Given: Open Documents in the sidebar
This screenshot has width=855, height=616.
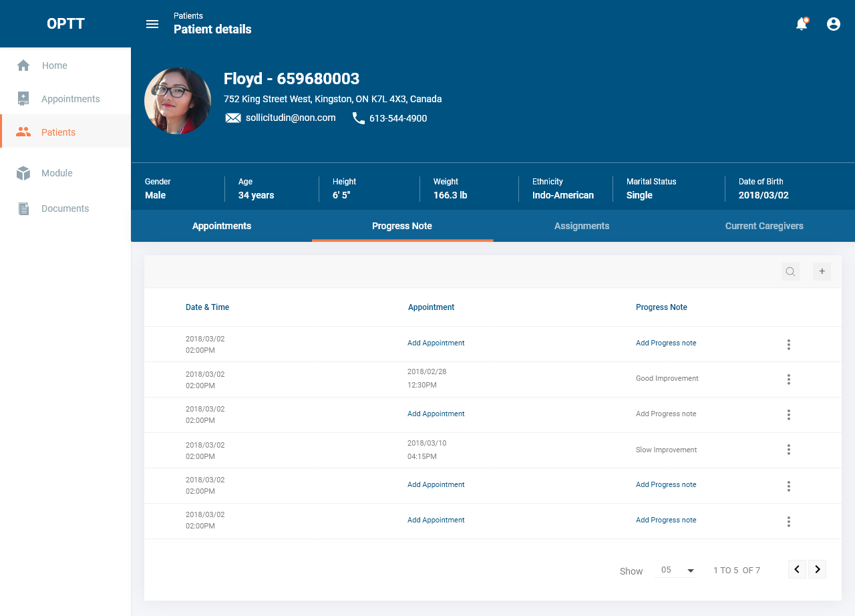Looking at the screenshot, I should [x=65, y=208].
